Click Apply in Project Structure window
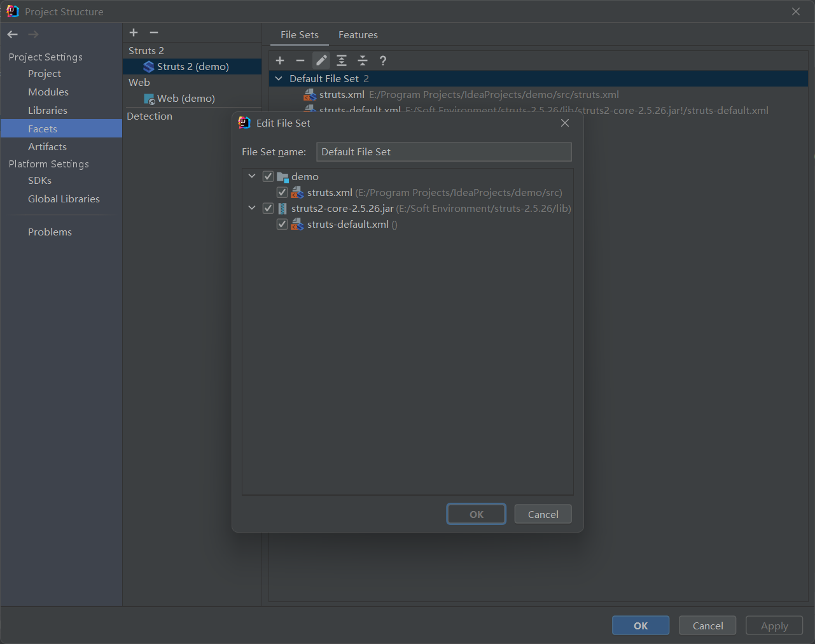 [774, 626]
